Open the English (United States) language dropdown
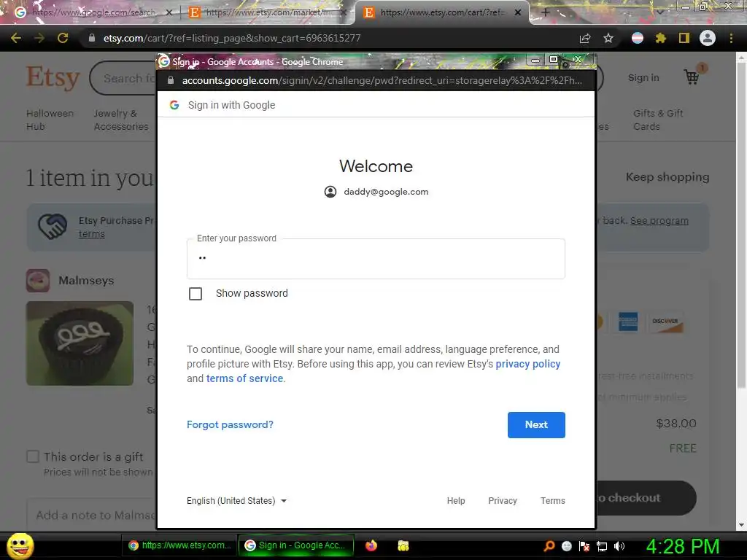The image size is (747, 560). [236, 501]
